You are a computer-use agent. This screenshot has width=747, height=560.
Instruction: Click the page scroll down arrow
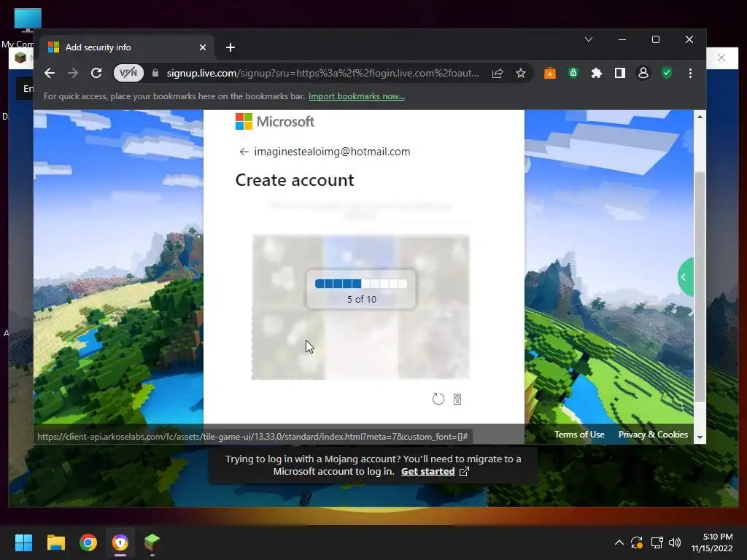[x=700, y=437]
